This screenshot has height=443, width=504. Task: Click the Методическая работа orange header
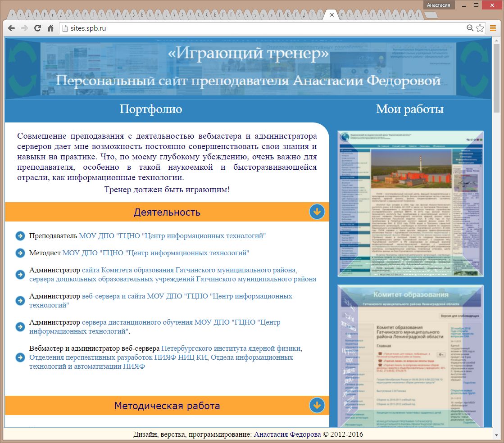[167, 406]
